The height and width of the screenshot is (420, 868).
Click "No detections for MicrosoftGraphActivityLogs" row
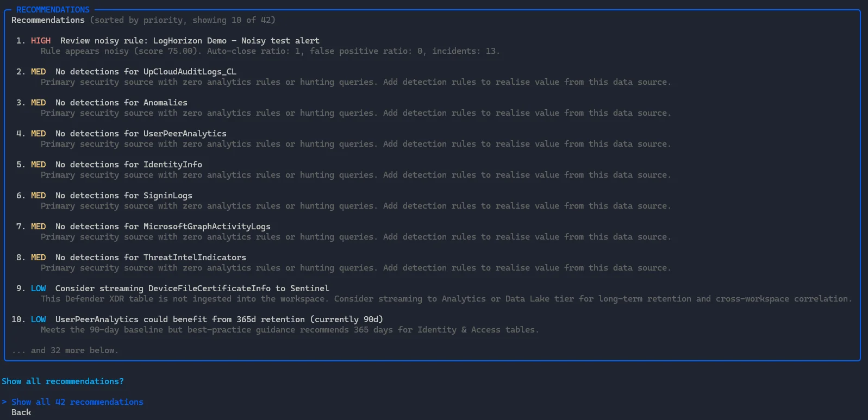[x=163, y=227]
